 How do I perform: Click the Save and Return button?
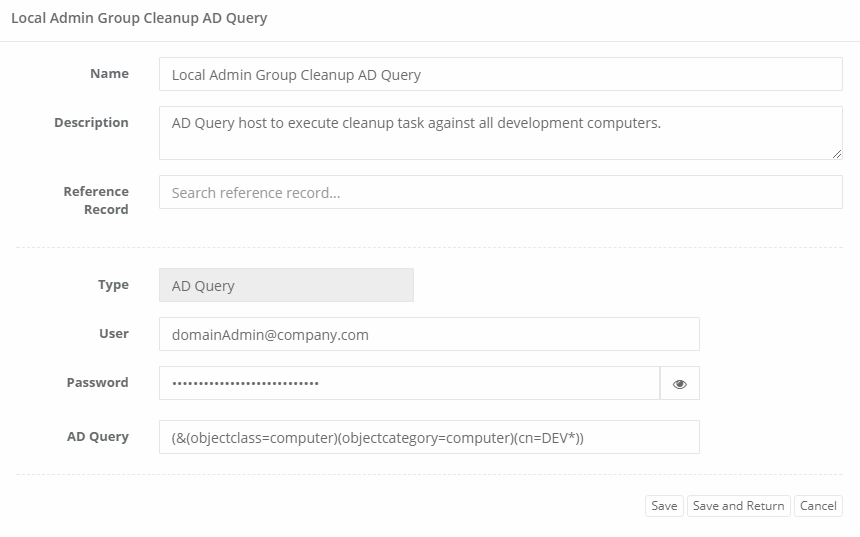(738, 506)
